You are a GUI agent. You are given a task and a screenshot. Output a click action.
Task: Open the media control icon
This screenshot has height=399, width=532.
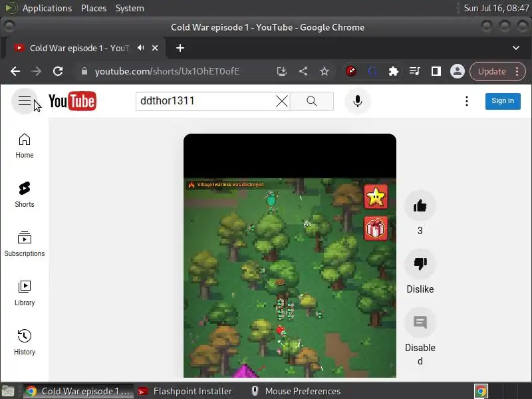pyautogui.click(x=414, y=71)
